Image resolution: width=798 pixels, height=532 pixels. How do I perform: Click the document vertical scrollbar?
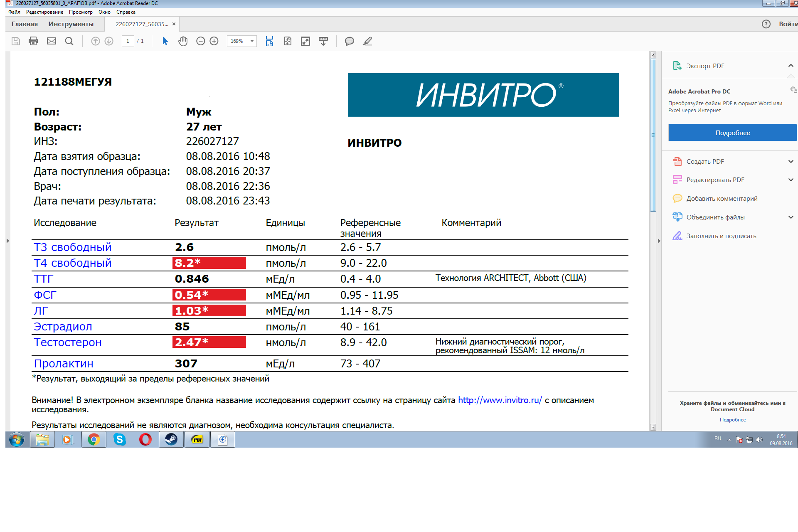653,135
